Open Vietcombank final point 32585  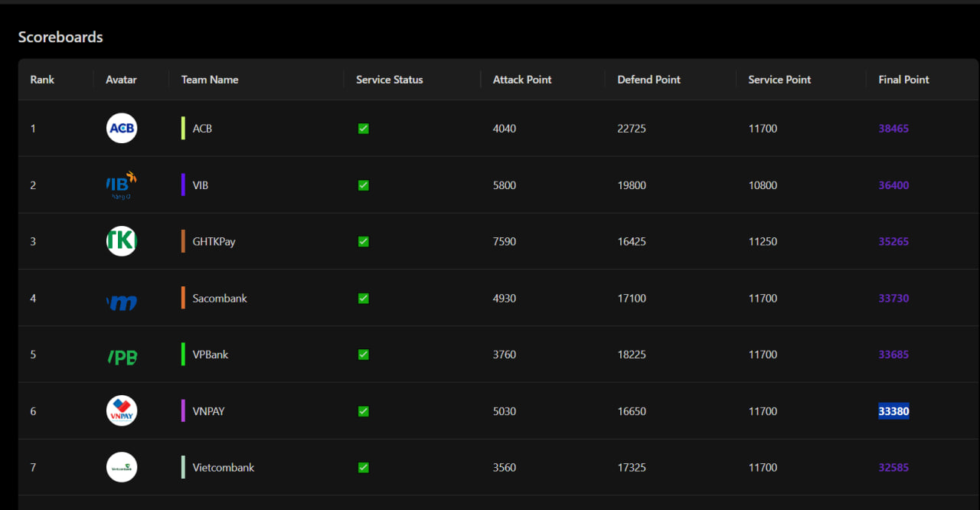893,467
